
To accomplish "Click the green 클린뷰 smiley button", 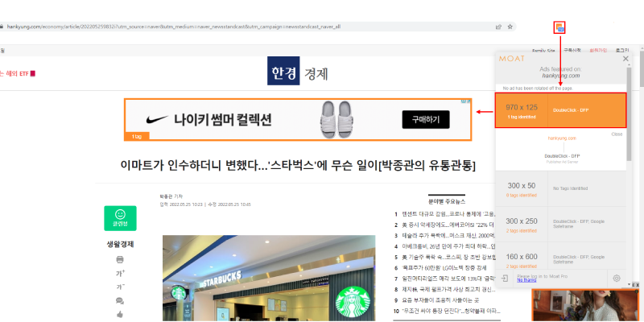I will 120,218.
